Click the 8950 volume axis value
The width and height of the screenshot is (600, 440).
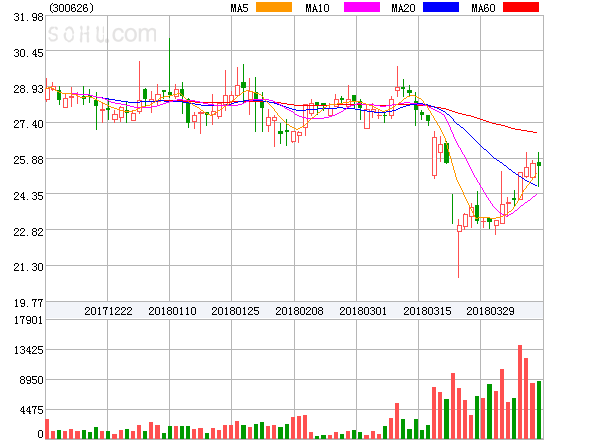pyautogui.click(x=31, y=380)
